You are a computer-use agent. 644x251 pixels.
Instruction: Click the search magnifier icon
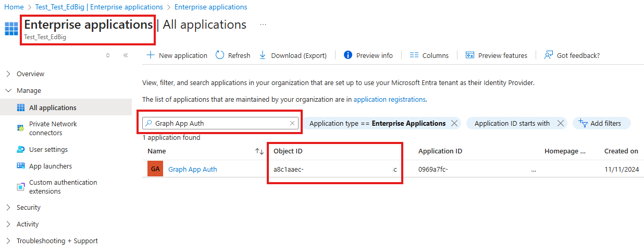click(149, 123)
